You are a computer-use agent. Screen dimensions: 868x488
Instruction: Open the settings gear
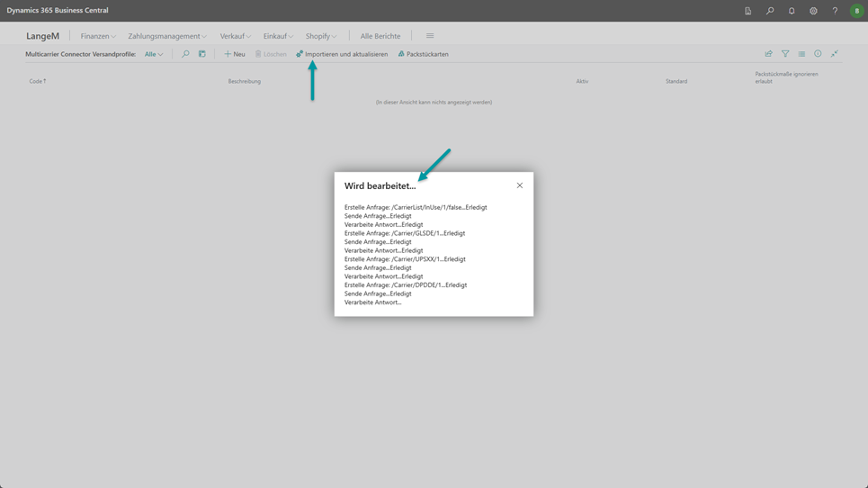813,11
